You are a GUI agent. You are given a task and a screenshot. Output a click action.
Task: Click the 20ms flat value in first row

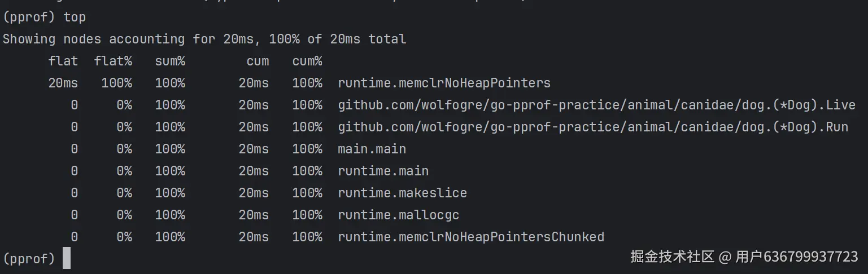(x=63, y=83)
